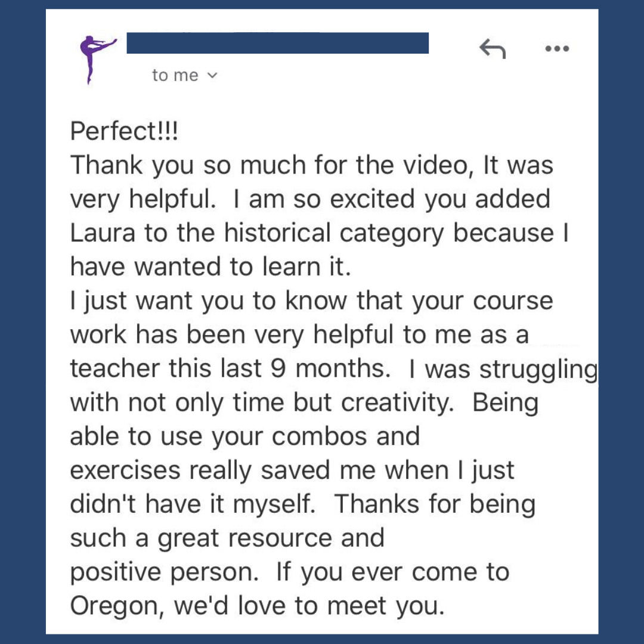
Task: Click the word "creativity" in the message body
Action: 395,403
